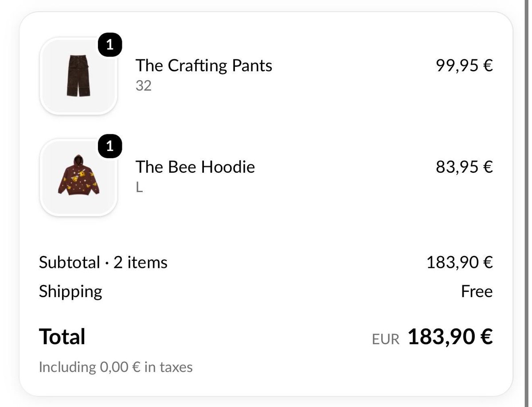This screenshot has width=532, height=407.
Task: Open the Crafting Pants product thumbnail
Action: [x=78, y=76]
